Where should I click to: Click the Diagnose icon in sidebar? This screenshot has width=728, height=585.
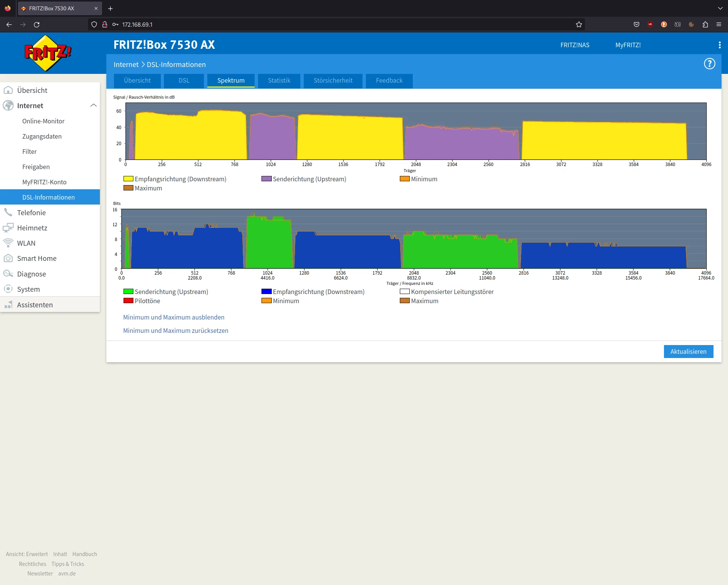pos(8,274)
